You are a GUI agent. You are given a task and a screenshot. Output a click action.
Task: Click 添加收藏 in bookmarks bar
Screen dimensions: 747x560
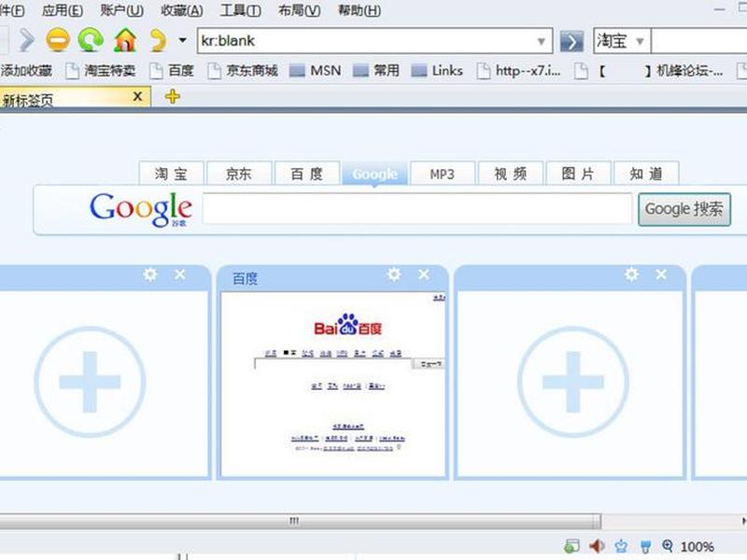pyautogui.click(x=26, y=71)
